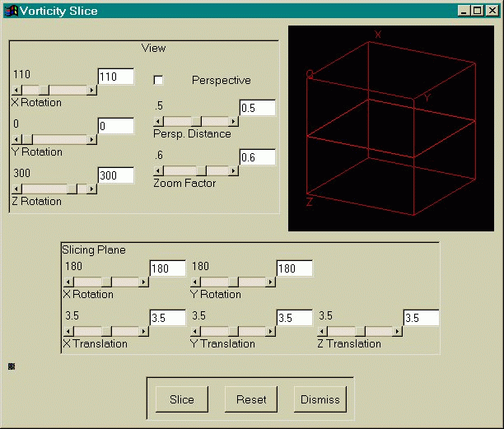Click left arrow of View X Rotation slider
This screenshot has width=504, height=429.
click(x=16, y=90)
